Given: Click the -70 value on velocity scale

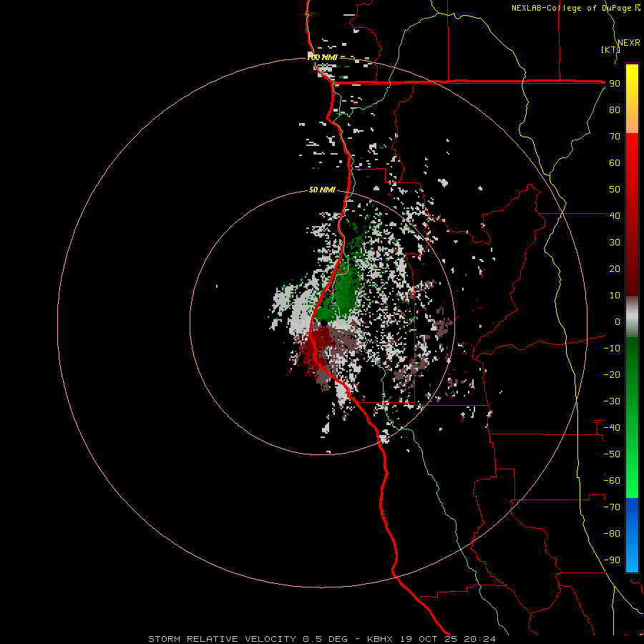Looking at the screenshot, I should click(612, 507).
